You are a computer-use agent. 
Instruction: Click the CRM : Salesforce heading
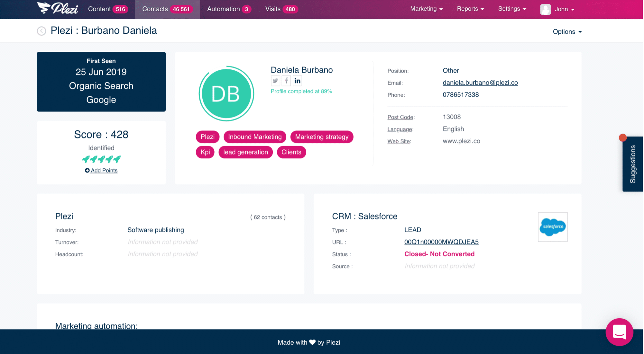[364, 217]
